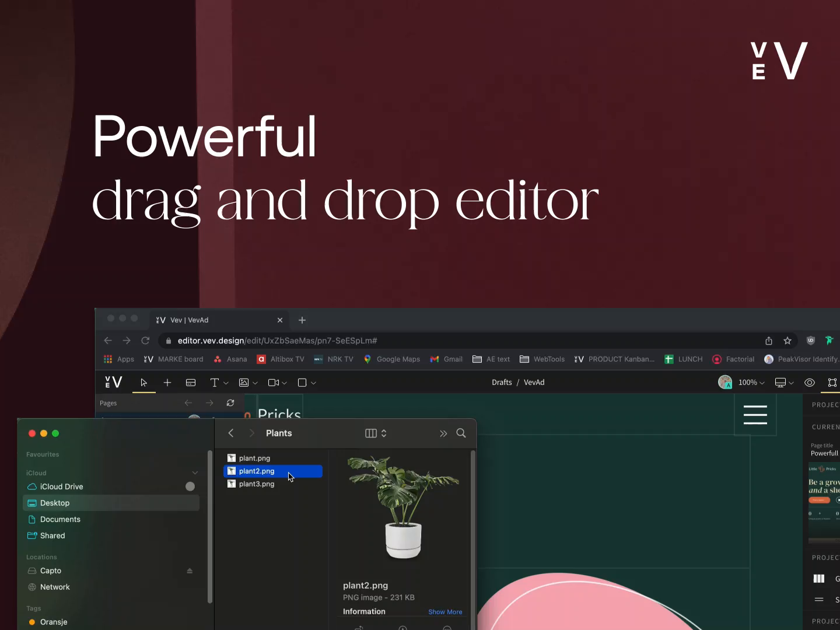Open the Vev logo menu top left of toolbar
Viewport: 840px width, 630px height.
pyautogui.click(x=113, y=382)
